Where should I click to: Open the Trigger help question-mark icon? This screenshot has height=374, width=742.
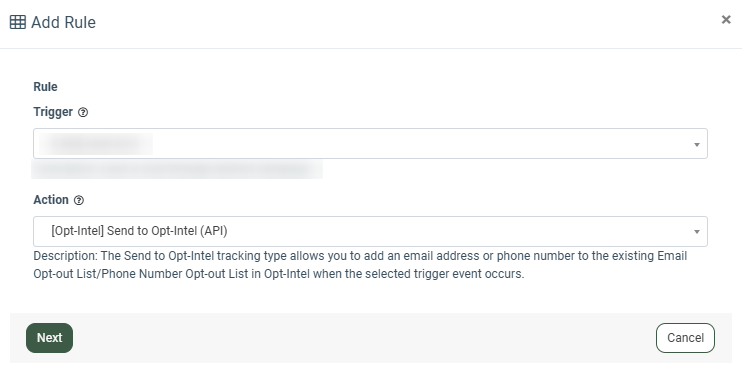[83, 112]
